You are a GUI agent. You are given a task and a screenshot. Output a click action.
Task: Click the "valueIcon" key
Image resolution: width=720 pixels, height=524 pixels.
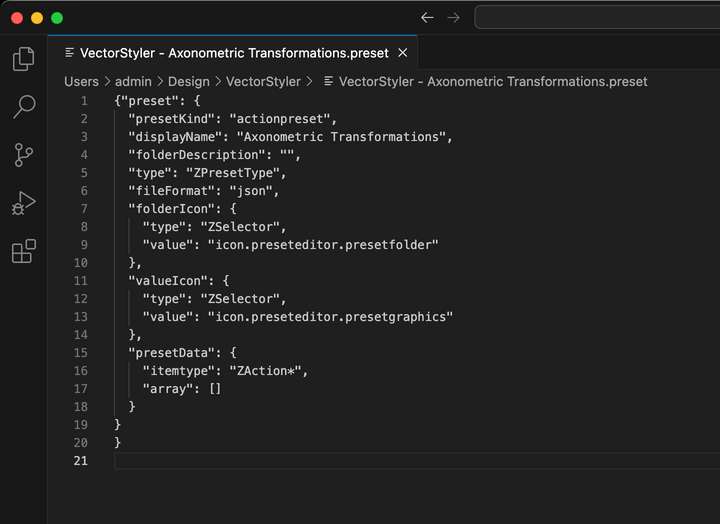[168, 281]
